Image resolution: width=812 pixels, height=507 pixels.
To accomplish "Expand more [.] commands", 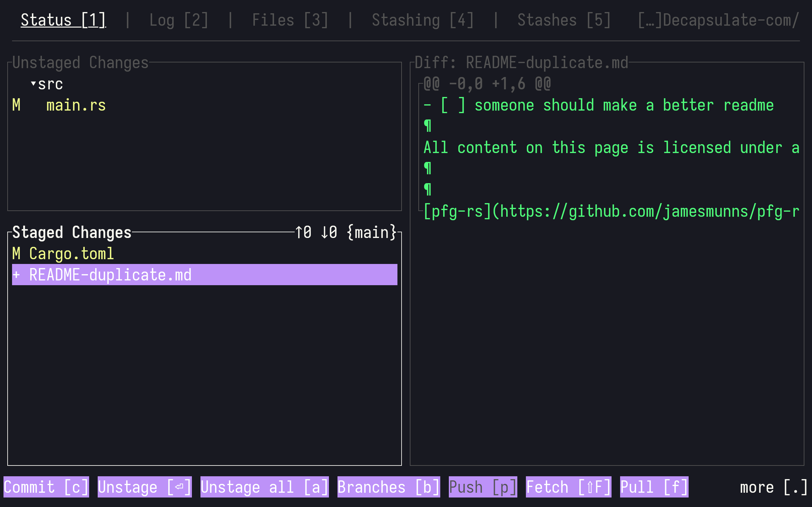I will point(774,487).
